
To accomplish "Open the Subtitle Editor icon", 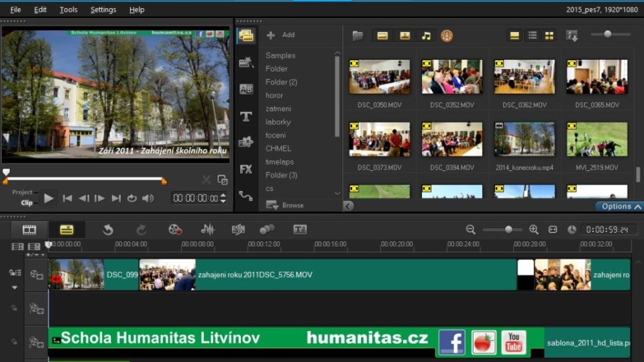I will 300,230.
